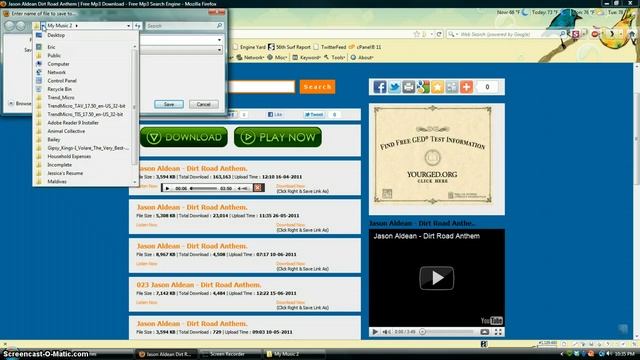Click the Facebook Like button
This screenshot has width=640, height=360.
tap(275, 115)
